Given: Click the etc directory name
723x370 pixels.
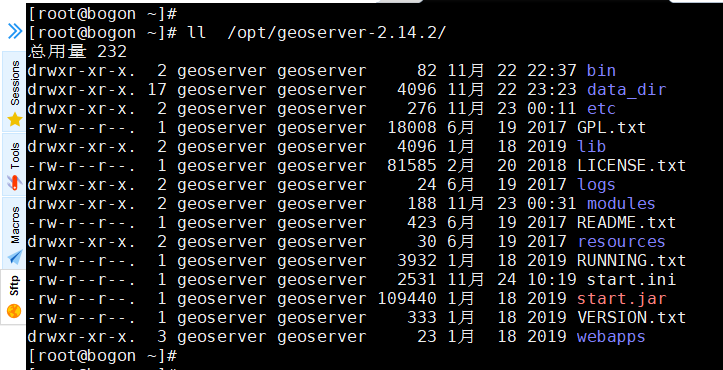Looking at the screenshot, I should pyautogui.click(x=601, y=108).
